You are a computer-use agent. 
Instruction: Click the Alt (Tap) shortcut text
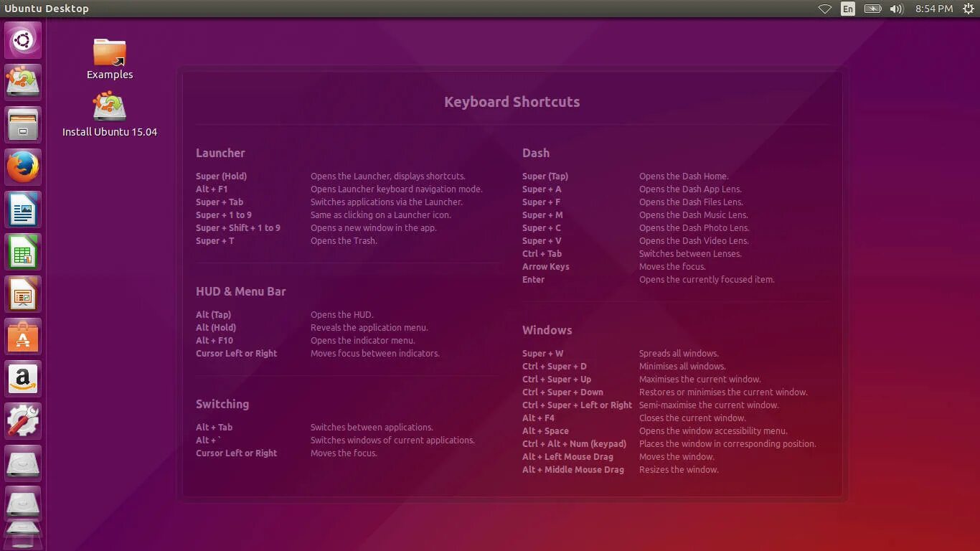(214, 315)
